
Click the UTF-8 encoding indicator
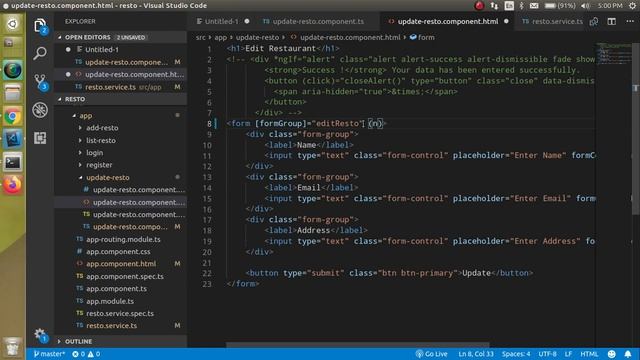coord(547,354)
